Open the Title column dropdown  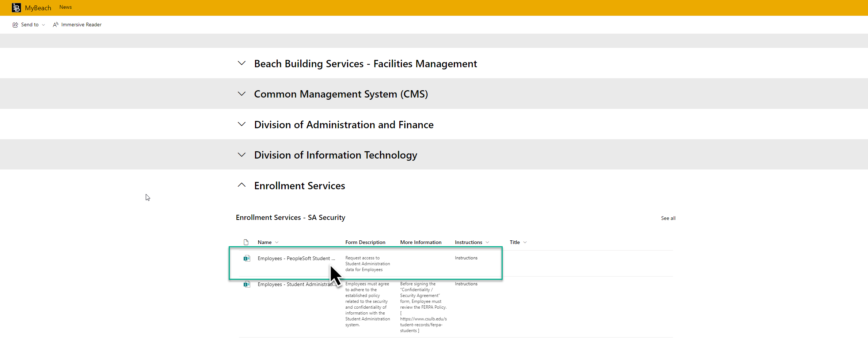tap(525, 242)
